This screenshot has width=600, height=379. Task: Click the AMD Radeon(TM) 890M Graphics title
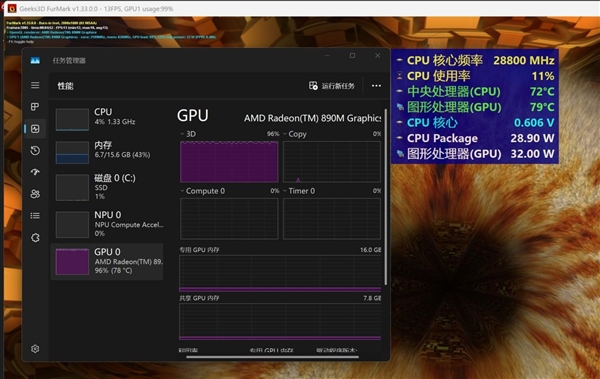point(312,118)
